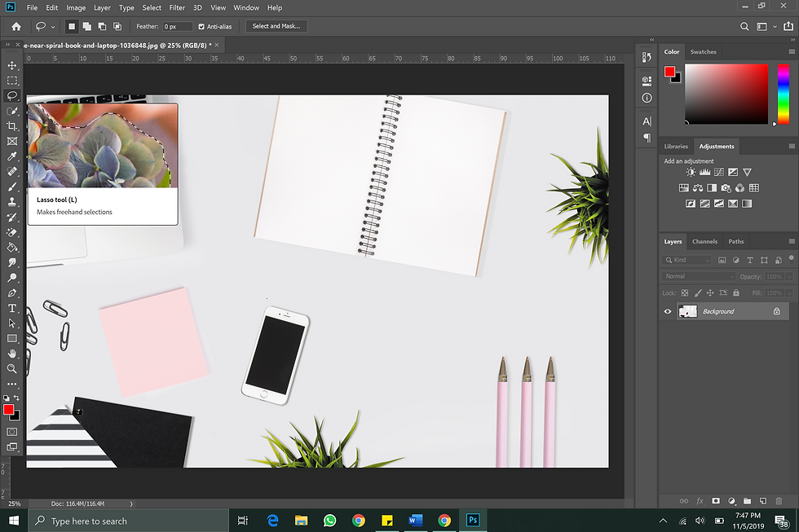Click the red foreground color swatch in toolbar

[8, 409]
